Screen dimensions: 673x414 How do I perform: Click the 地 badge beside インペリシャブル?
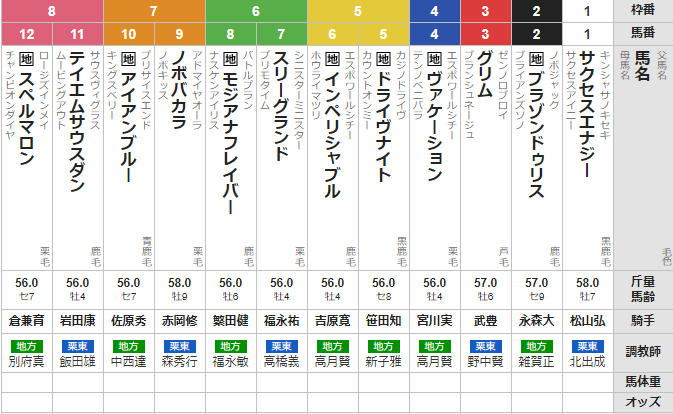[x=332, y=59]
